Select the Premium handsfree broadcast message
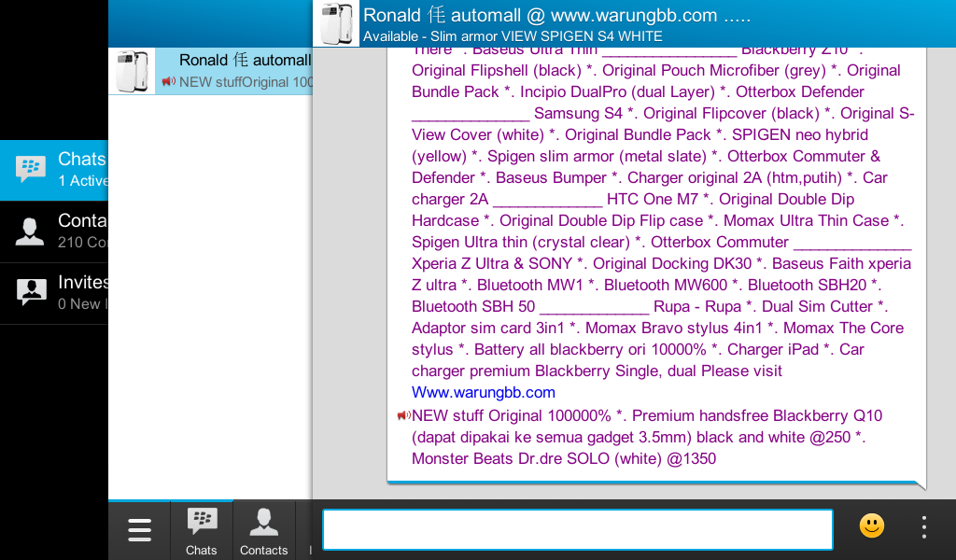 coord(646,438)
